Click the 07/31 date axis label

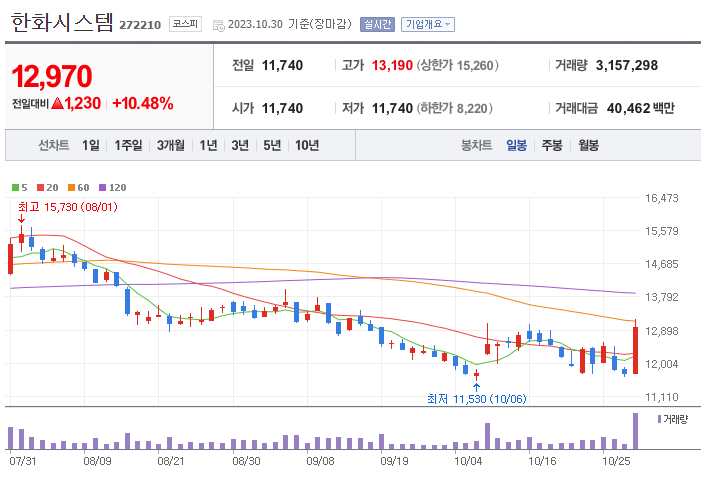coord(23,461)
